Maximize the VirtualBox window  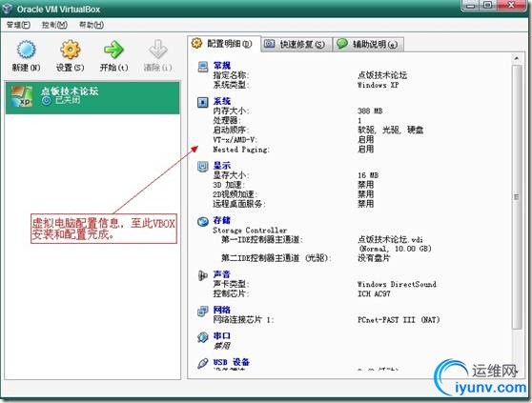pyautogui.click(x=487, y=5)
